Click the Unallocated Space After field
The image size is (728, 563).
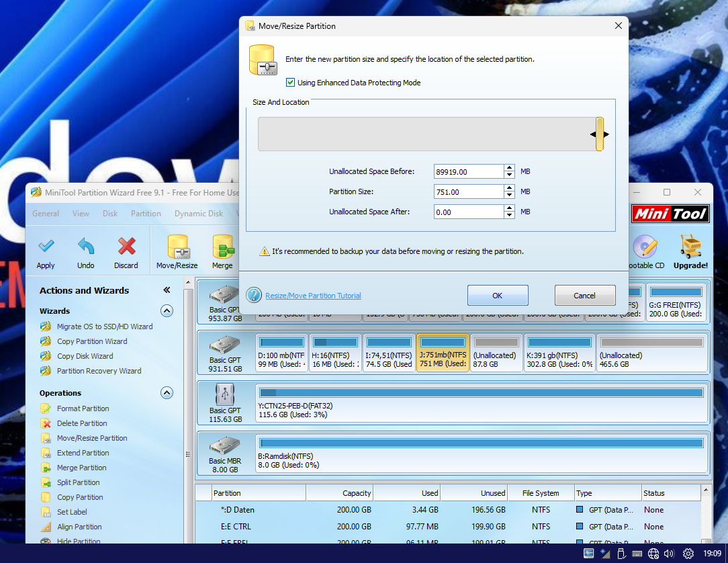tap(469, 212)
